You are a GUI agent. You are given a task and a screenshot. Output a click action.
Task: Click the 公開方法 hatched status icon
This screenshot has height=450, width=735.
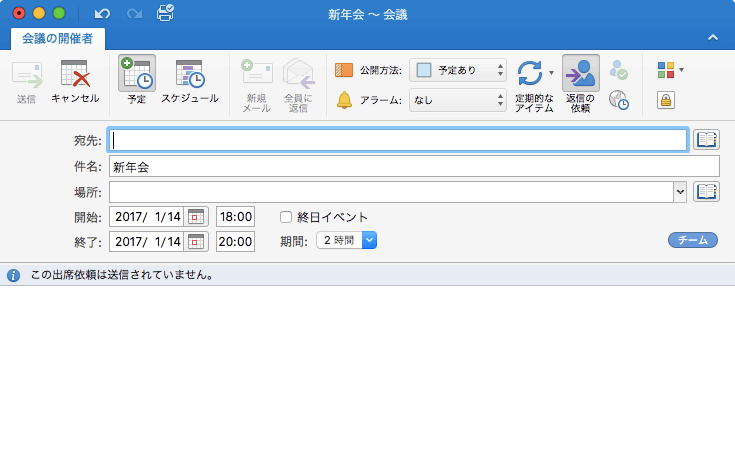pyautogui.click(x=344, y=70)
